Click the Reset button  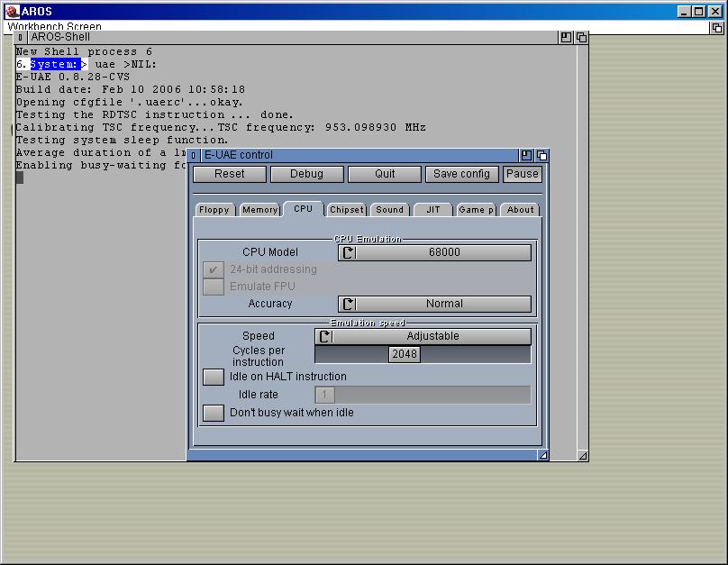[x=230, y=174]
